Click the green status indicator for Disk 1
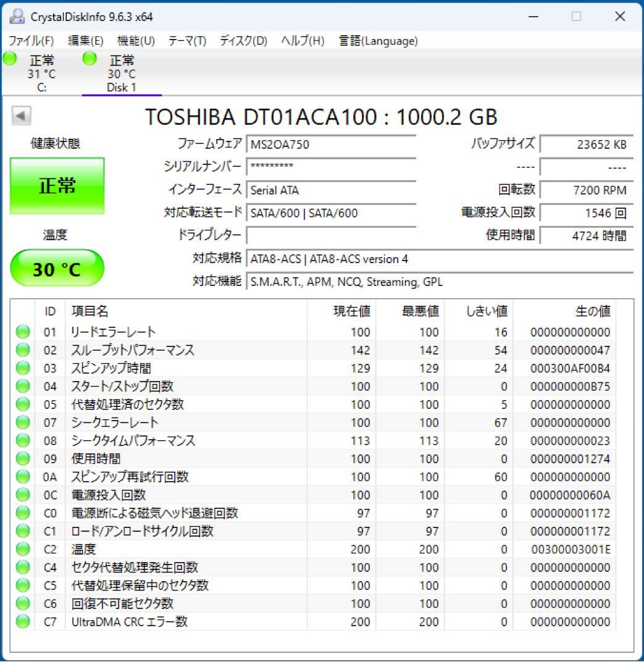644x667 pixels. pos(89,58)
